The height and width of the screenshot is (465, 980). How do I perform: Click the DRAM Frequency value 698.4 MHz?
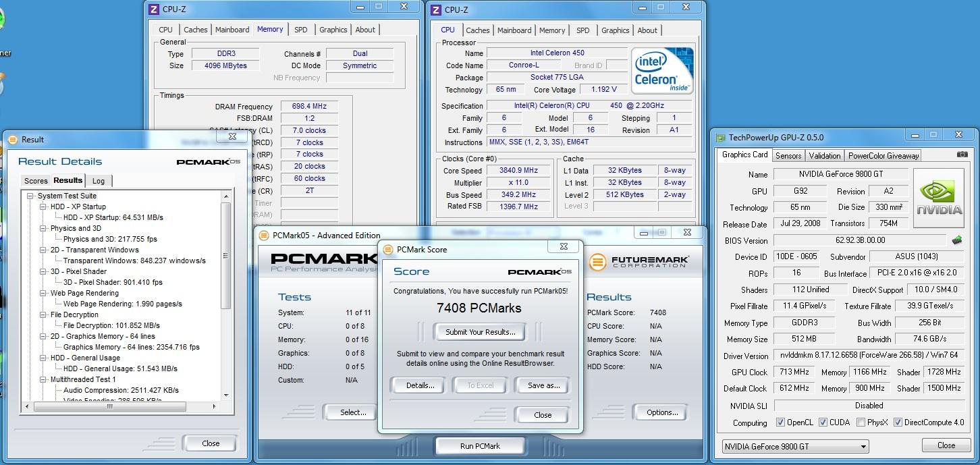coord(309,107)
